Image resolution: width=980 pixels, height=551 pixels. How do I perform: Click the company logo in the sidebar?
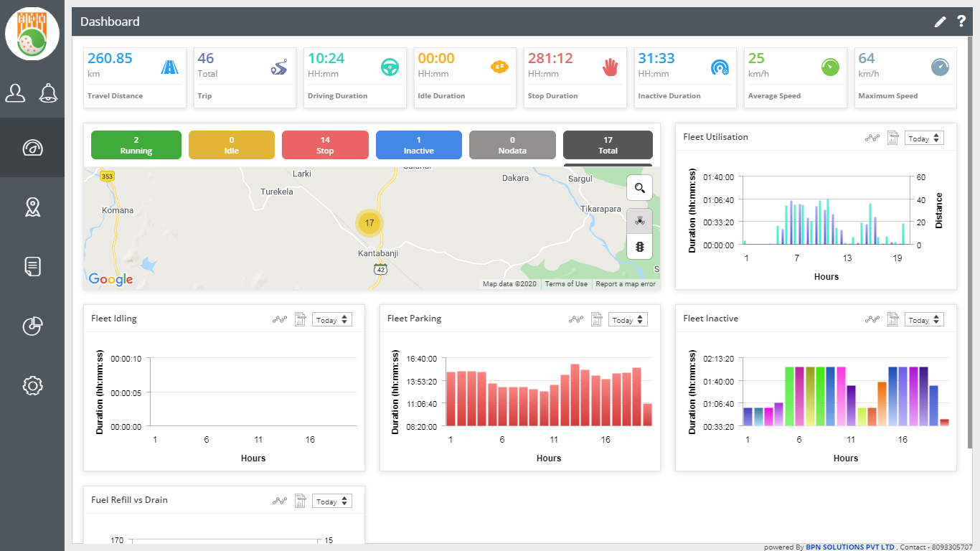click(x=32, y=34)
